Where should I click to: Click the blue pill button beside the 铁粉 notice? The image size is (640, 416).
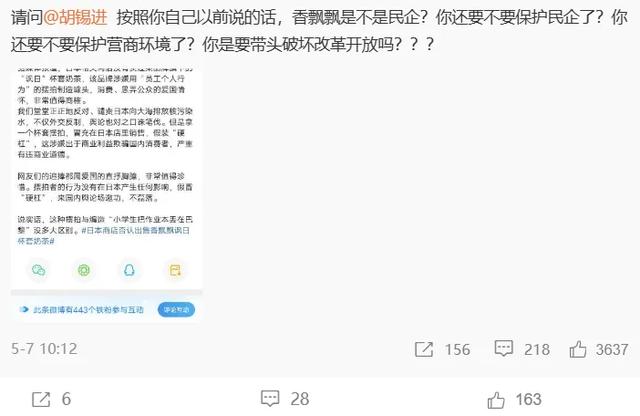[176, 309]
